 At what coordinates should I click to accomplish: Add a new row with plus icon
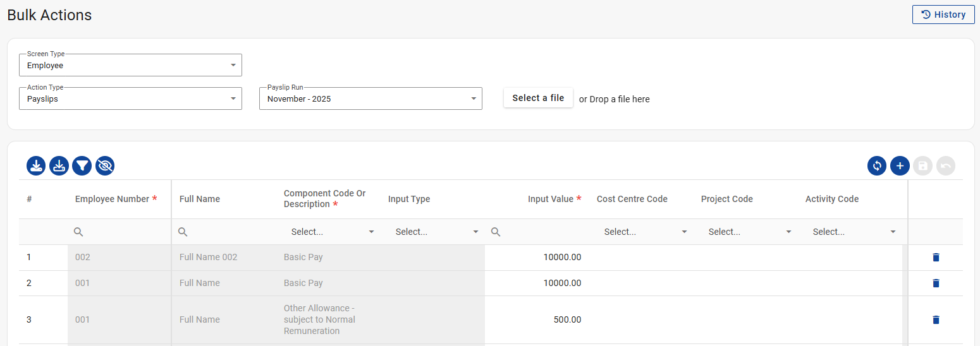point(900,166)
